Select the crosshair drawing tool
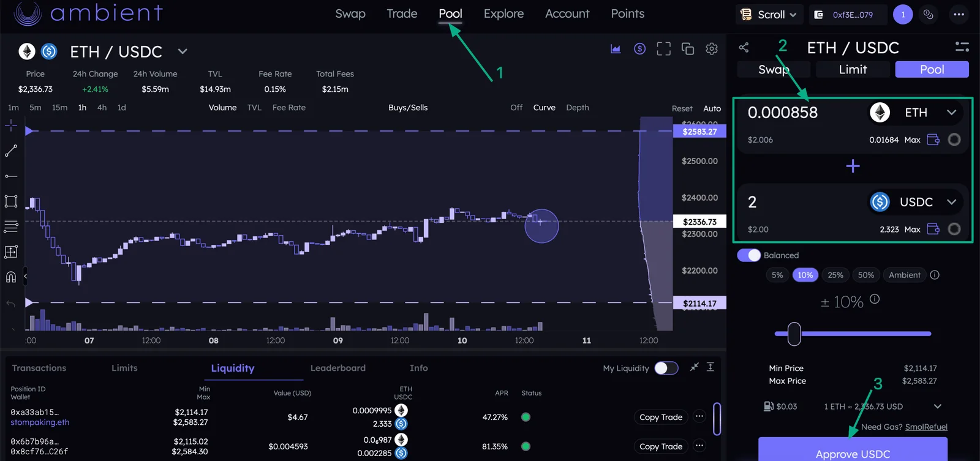980x461 pixels. point(11,126)
